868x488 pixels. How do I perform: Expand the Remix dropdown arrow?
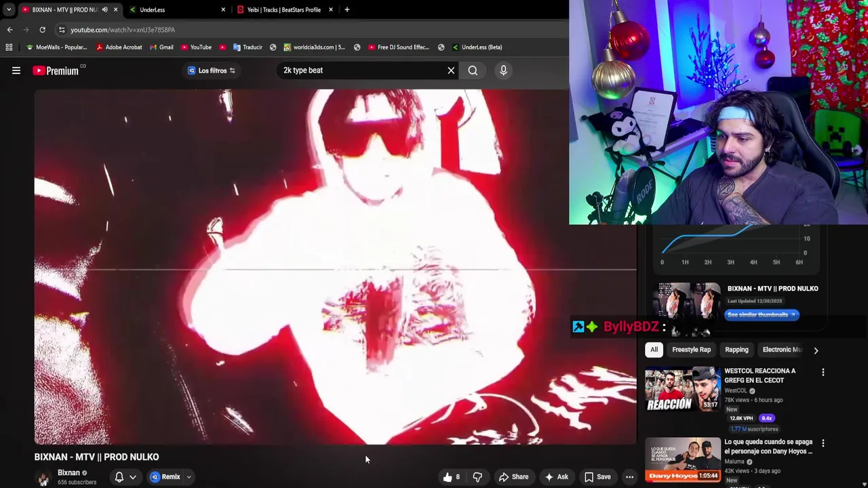pyautogui.click(x=189, y=477)
